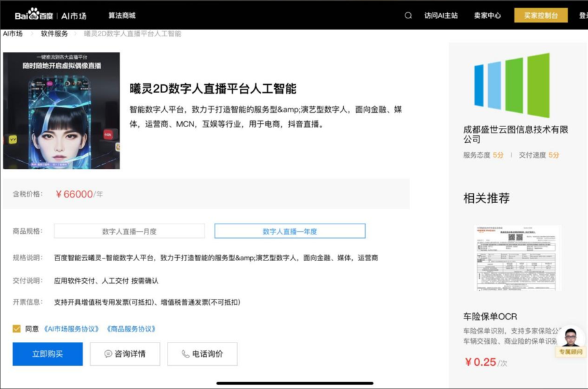
Task: Click the 相关推荐 heading
Action: (486, 198)
